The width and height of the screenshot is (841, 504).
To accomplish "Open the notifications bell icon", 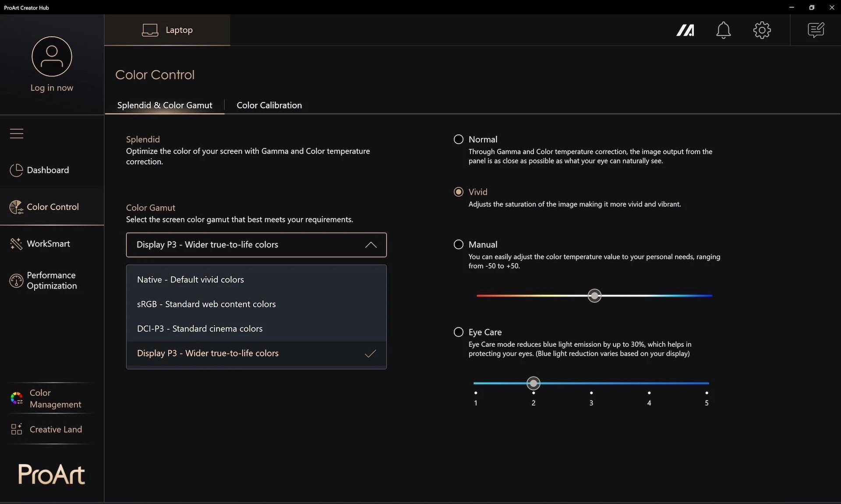I will (723, 30).
